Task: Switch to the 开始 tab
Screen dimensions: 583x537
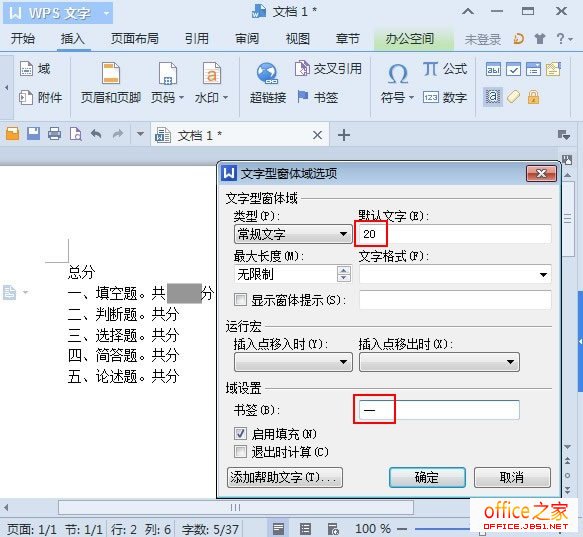Action: point(23,39)
